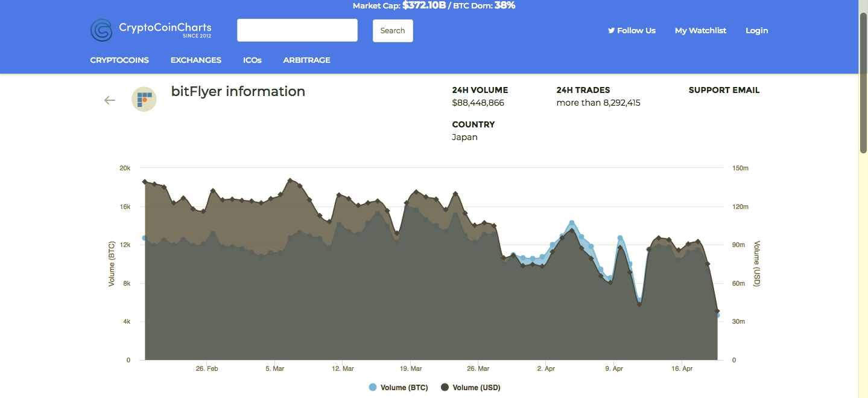Screen dimensions: 868x398
Task: Click the 5. Mar axis label
Action: pos(275,368)
